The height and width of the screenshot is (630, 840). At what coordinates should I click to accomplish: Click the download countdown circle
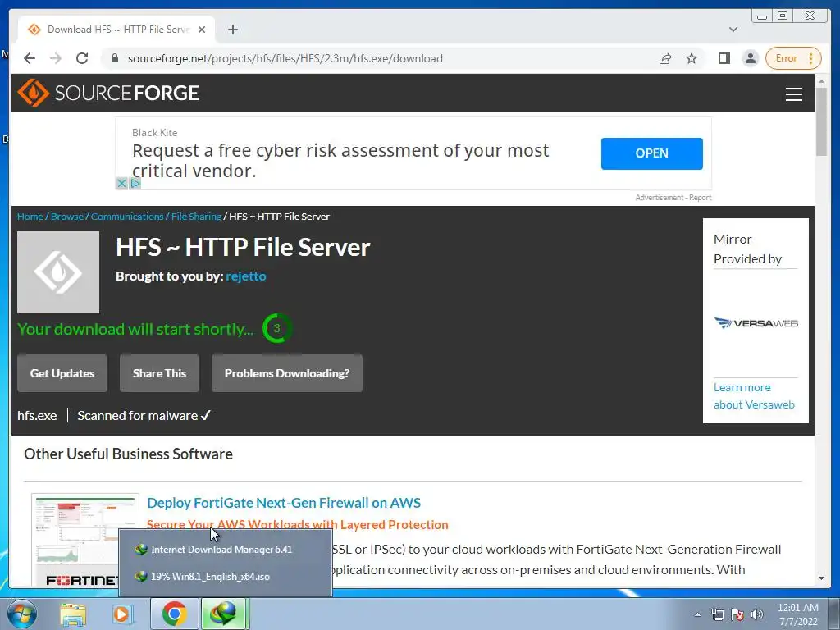[276, 328]
